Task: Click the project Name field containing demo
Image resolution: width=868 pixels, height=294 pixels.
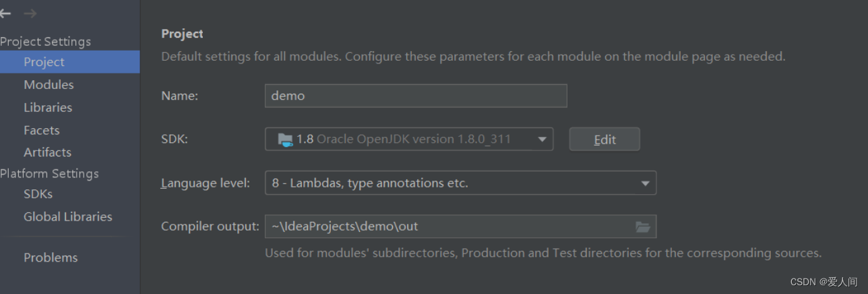Action: pyautogui.click(x=416, y=96)
